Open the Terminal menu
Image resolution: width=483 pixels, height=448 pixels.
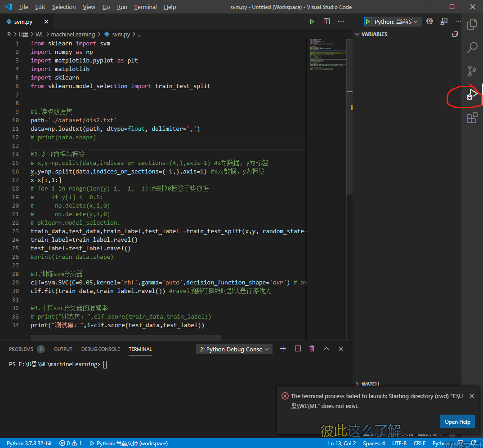coord(145,7)
